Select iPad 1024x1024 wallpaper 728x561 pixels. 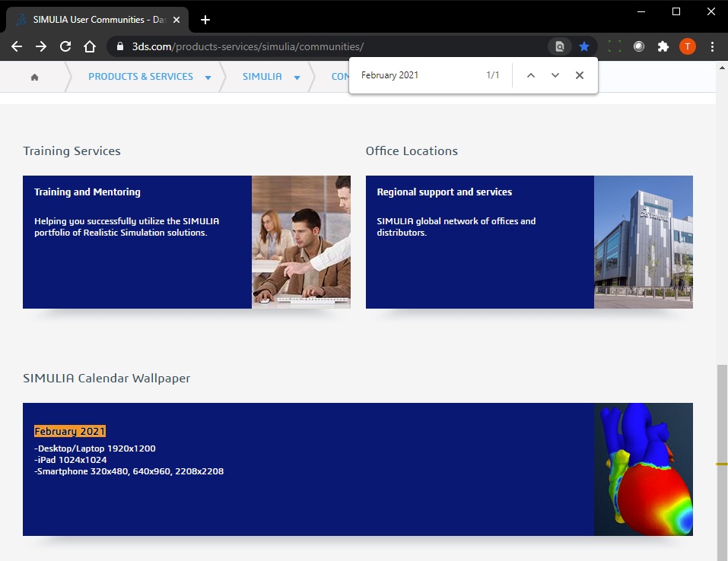point(71,460)
